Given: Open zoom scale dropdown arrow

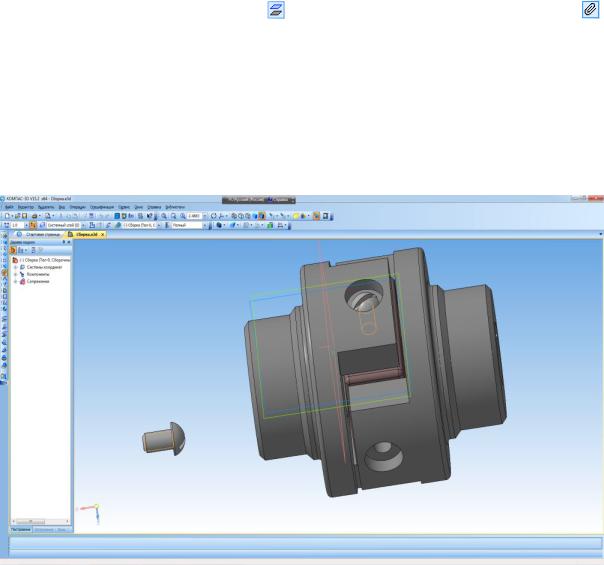Looking at the screenshot, I should point(205,216).
